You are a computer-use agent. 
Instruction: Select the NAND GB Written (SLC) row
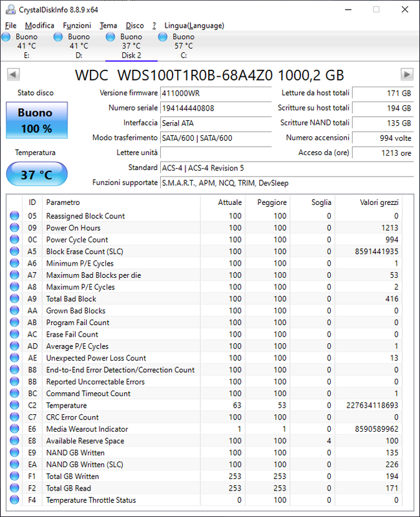pos(204,464)
